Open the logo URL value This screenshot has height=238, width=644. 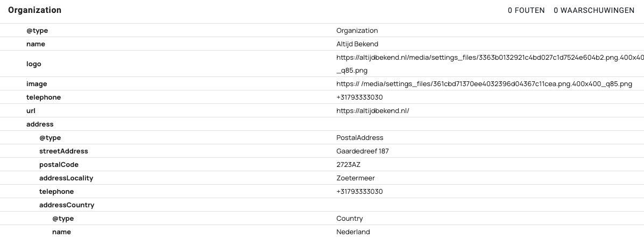[490, 64]
